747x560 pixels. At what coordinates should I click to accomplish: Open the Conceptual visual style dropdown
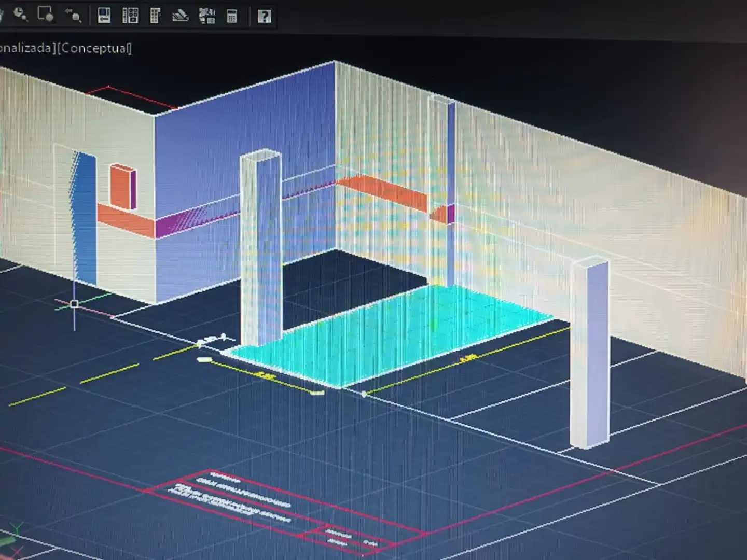click(x=94, y=48)
